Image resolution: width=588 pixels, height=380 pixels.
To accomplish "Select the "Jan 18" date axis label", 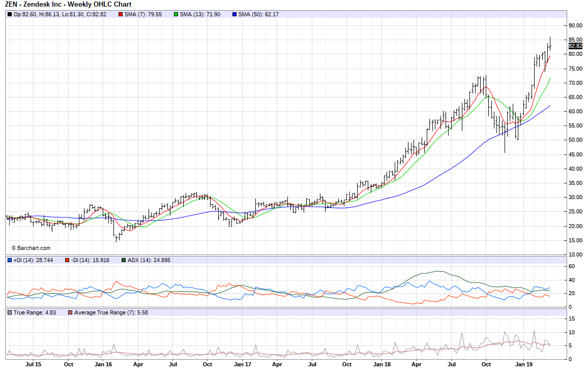I will point(382,364).
